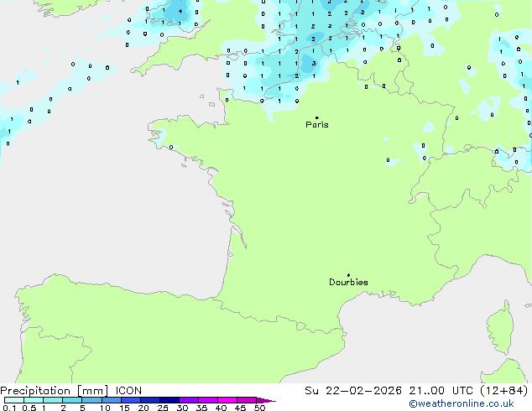Click the 1–2 mm legend color swatch
The image size is (532, 411).
[53, 400]
